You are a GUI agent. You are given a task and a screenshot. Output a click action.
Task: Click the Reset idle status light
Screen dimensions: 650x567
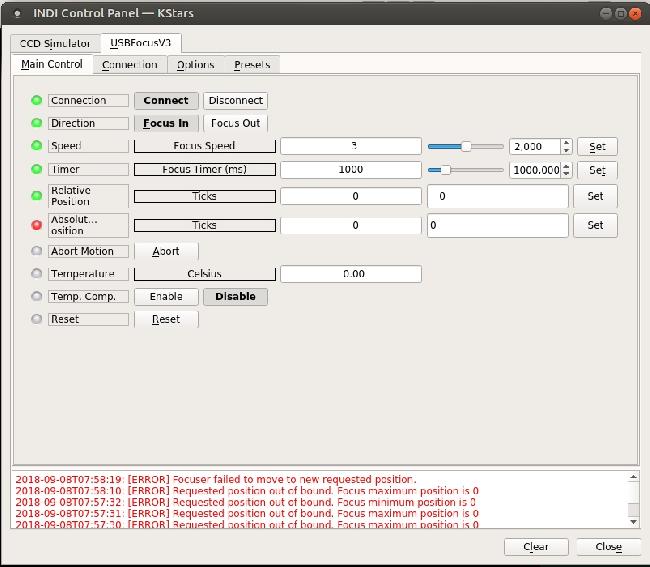pos(36,319)
